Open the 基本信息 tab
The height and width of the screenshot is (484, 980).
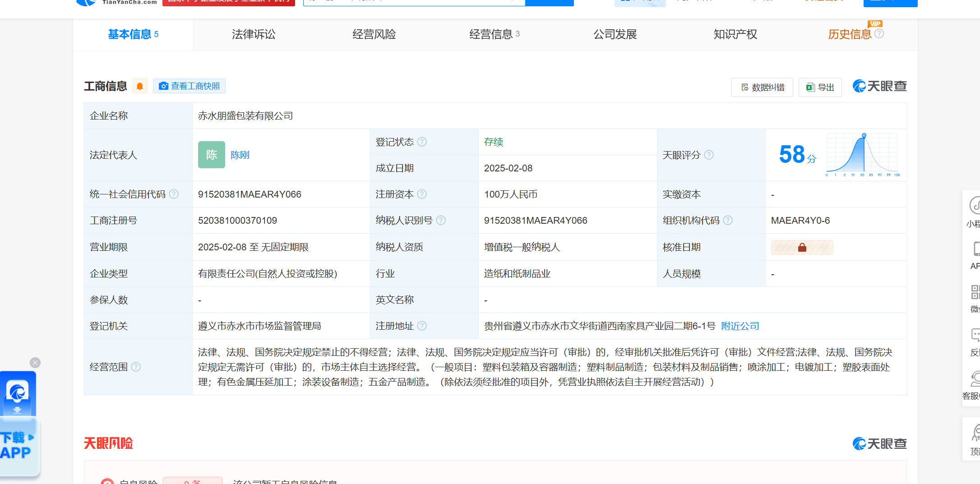133,34
